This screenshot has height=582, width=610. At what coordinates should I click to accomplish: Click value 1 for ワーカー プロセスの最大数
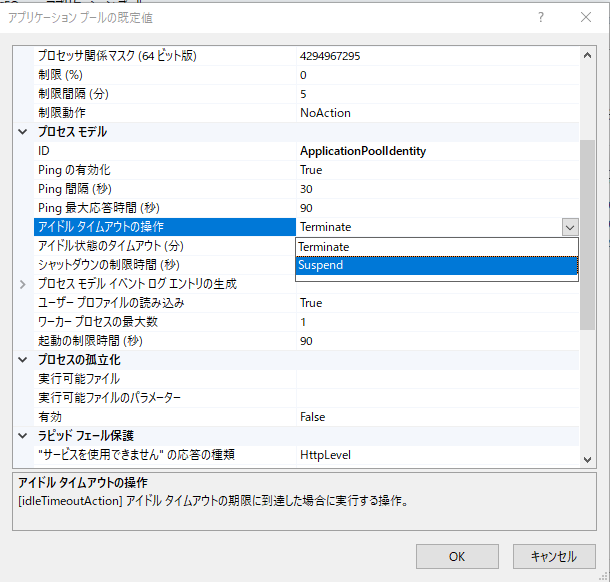pos(303,322)
